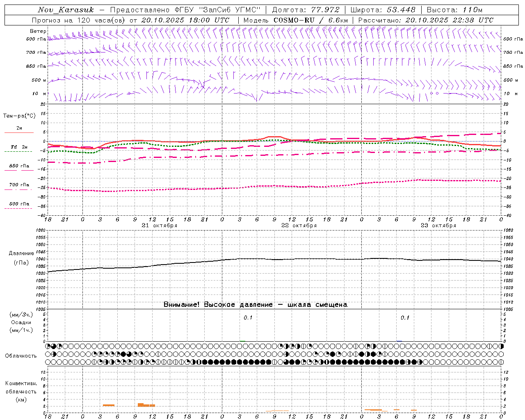Click the long-dash 850 гПа temperature legend line
The image size is (525, 420).
pos(18,171)
